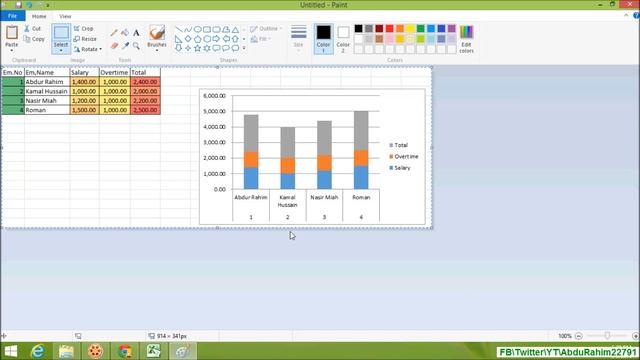Select the Pencil tool
Screen dimensions: 640x360
click(x=114, y=33)
